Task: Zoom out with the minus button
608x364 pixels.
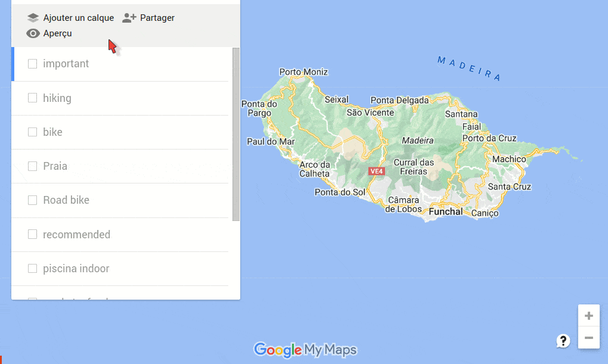Action: point(588,338)
